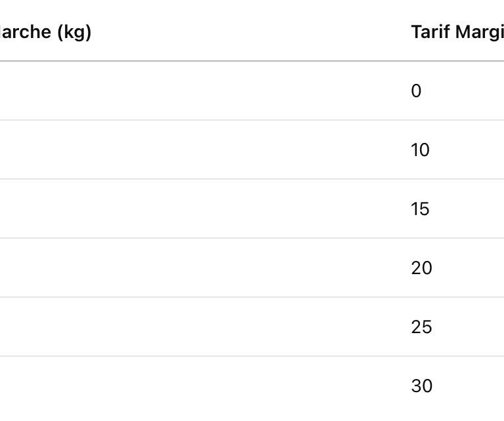Click the word "Tarif" in the header
Viewport: 504px width, 421px height.
pos(427,31)
